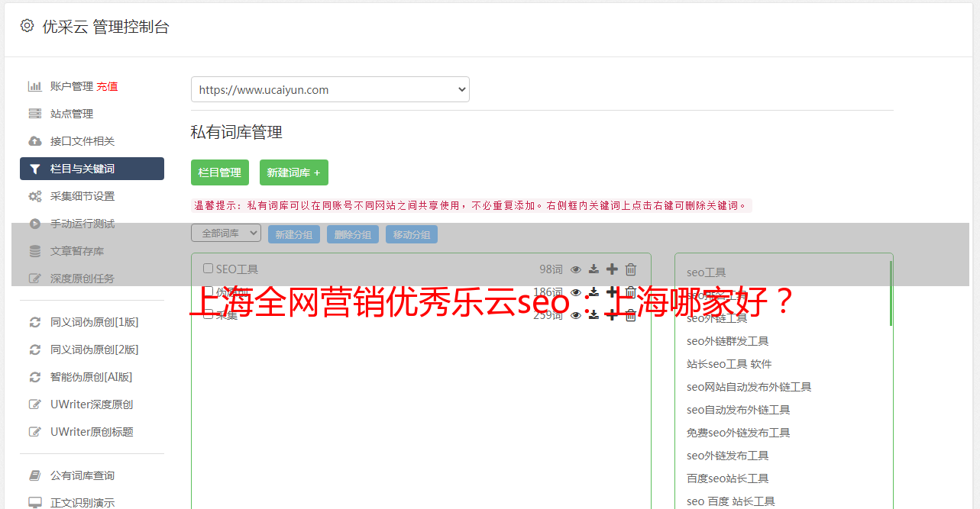The width and height of the screenshot is (980, 509).
Task: Tick the checkbox of the 259词 row
Action: click(x=208, y=314)
